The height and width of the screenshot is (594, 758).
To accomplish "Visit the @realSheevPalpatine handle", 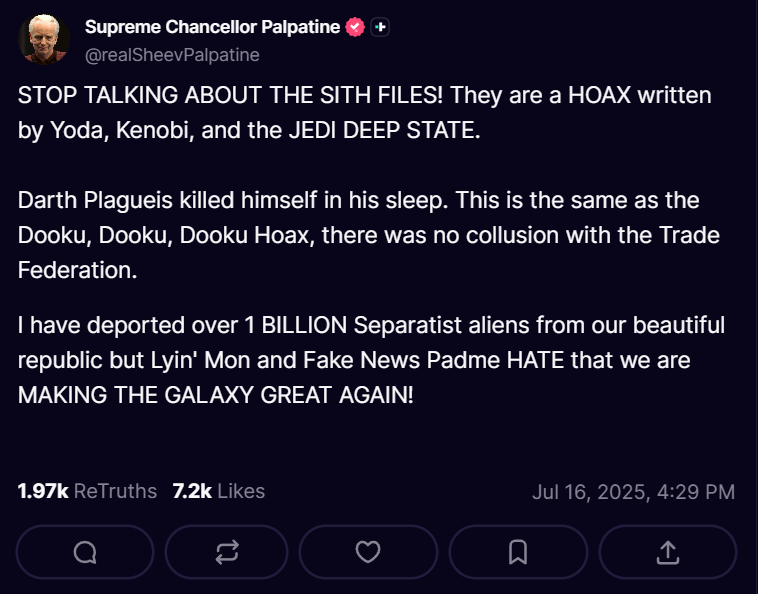I will [x=172, y=55].
